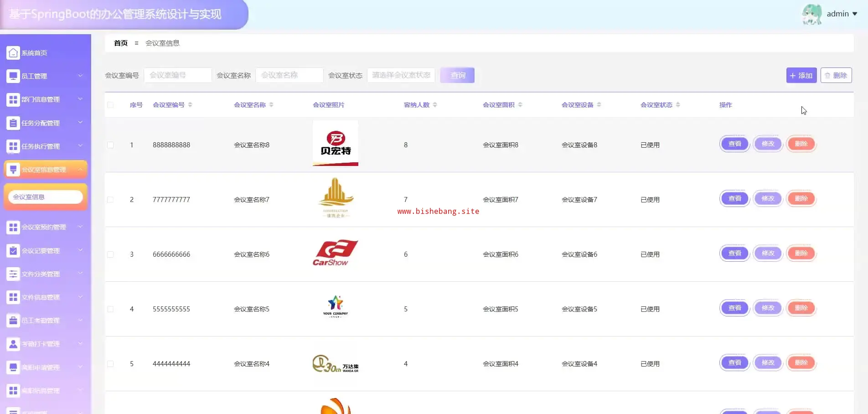Delete the 会议室名称6 row
Viewport: 868px width, 414px height.
(801, 254)
